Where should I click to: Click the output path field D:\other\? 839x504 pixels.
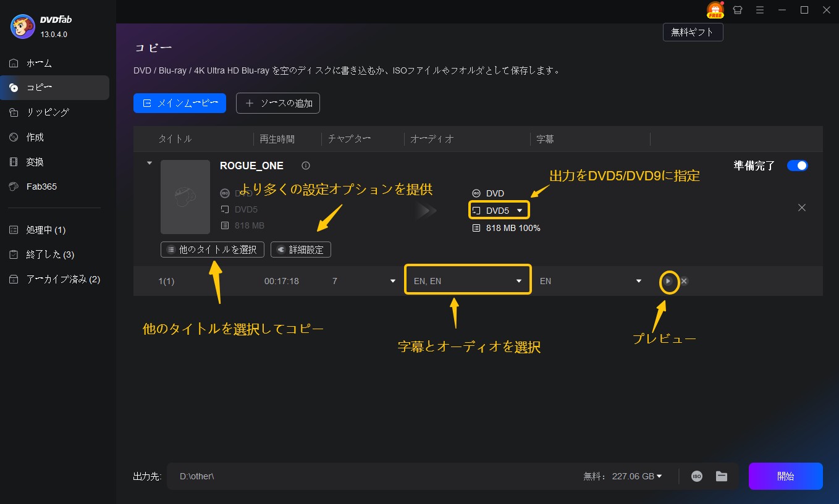click(371, 476)
